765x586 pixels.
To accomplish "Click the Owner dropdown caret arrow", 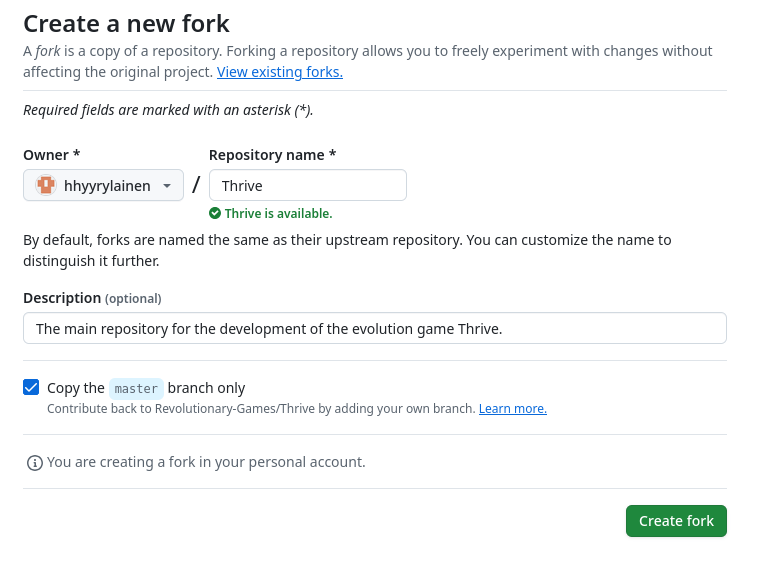I will click(x=167, y=186).
